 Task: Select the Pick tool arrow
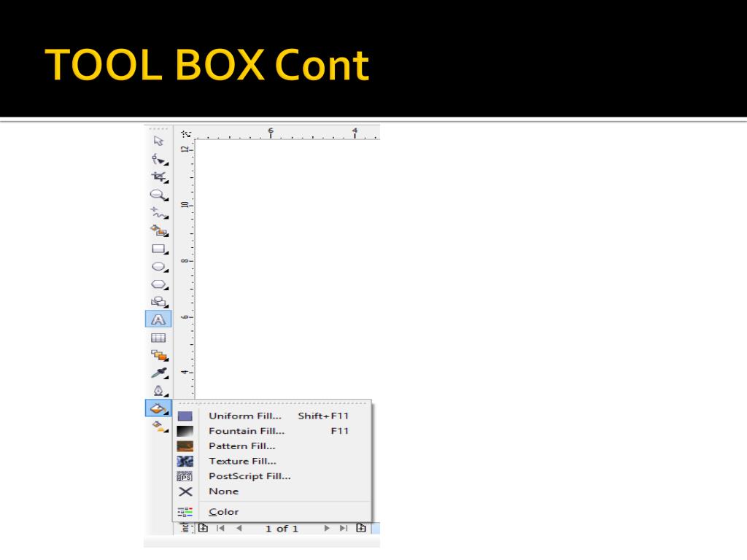[158, 141]
